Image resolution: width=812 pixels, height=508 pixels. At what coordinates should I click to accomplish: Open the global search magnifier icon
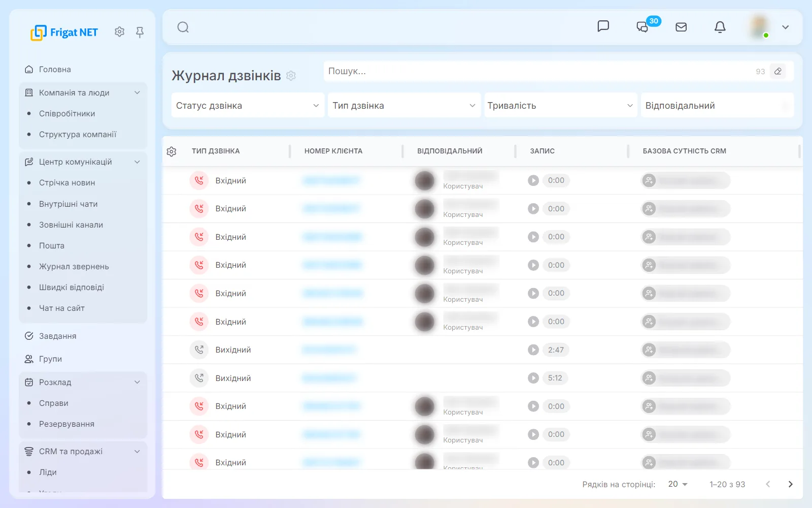coord(183,27)
